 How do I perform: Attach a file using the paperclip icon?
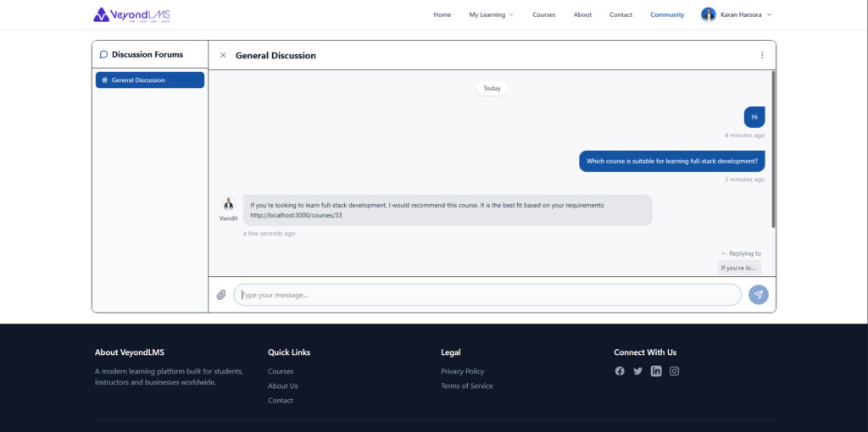[x=221, y=295]
